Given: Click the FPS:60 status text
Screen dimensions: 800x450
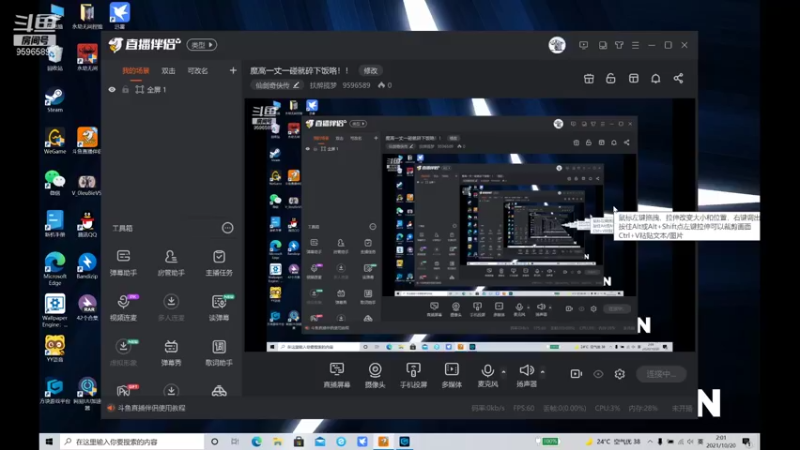Looking at the screenshot, I should [x=523, y=408].
